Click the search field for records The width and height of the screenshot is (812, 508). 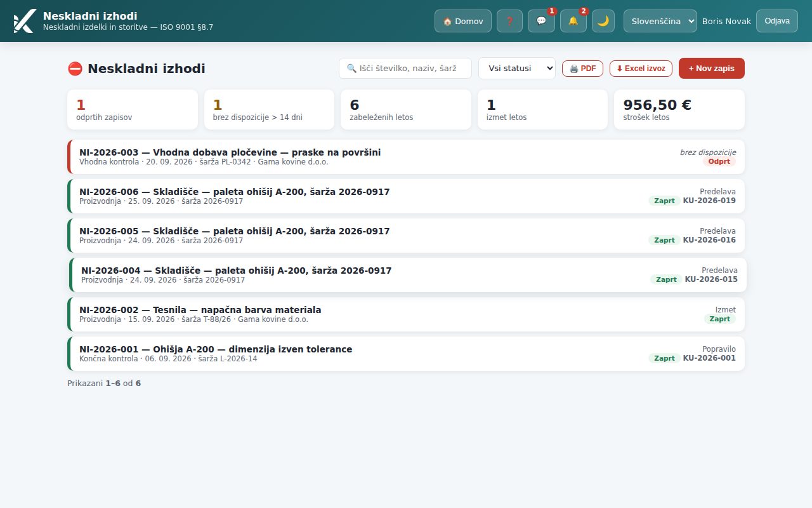pyautogui.click(x=405, y=69)
